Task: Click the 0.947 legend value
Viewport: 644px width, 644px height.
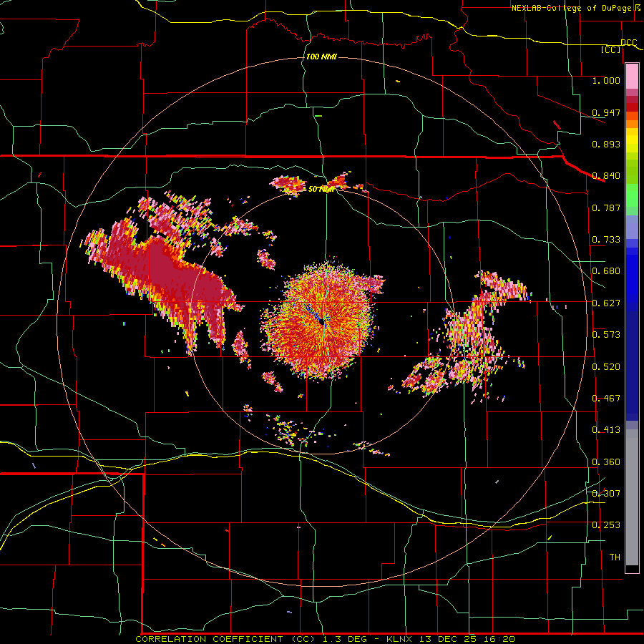Action: coord(606,112)
